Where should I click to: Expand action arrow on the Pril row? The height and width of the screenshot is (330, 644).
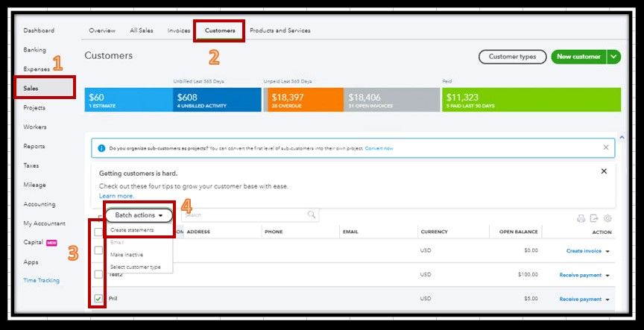coord(607,299)
